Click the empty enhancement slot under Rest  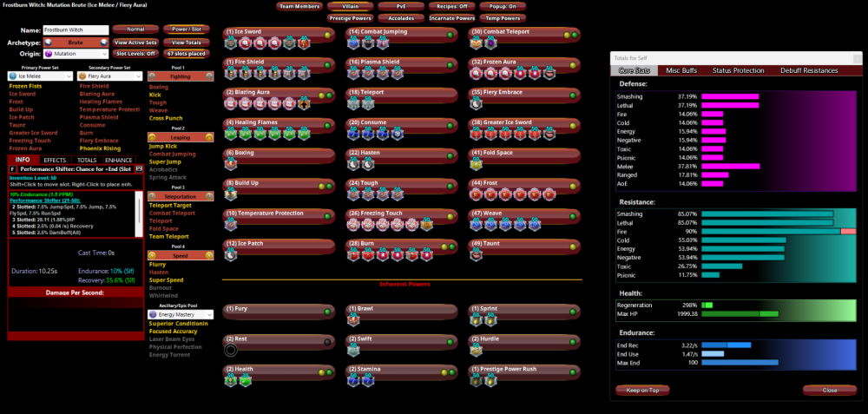[230, 351]
